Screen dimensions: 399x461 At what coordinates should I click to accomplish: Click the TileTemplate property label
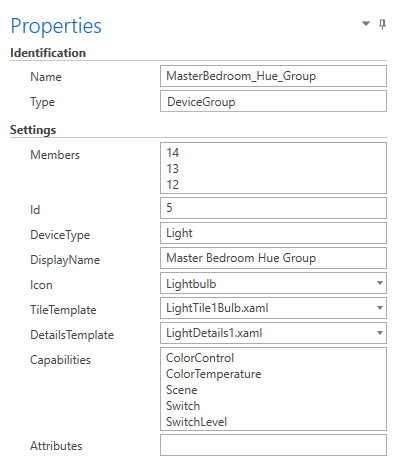63,310
